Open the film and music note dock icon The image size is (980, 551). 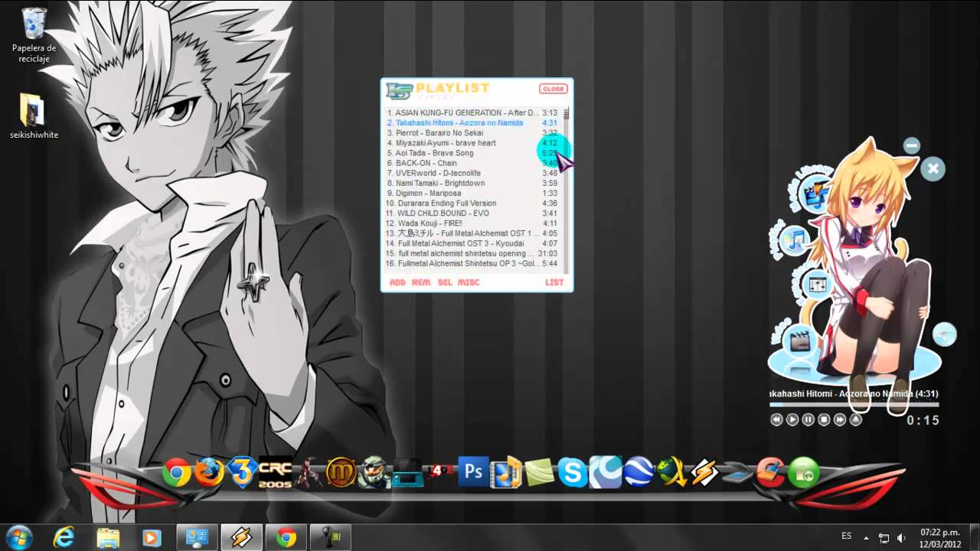pos(506,473)
